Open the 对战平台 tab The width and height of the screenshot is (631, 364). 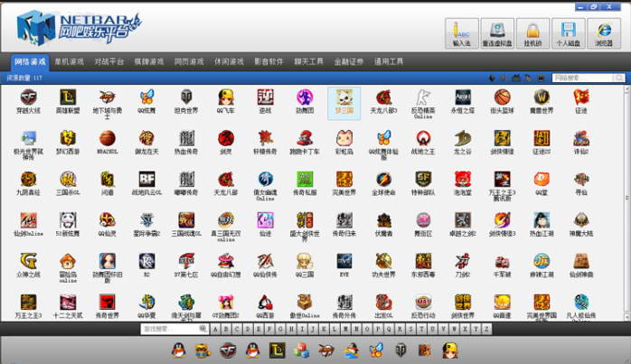coord(109,61)
